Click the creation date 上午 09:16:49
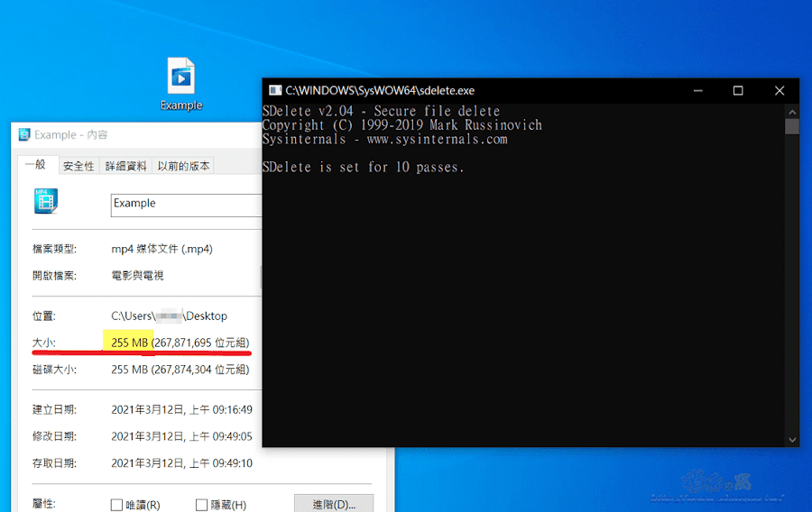 (x=221, y=409)
